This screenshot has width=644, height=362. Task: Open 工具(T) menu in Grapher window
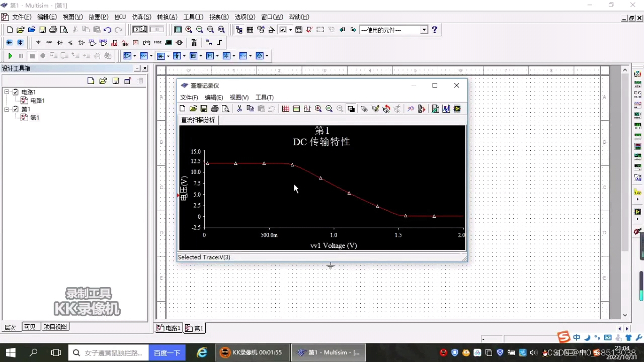click(x=265, y=98)
